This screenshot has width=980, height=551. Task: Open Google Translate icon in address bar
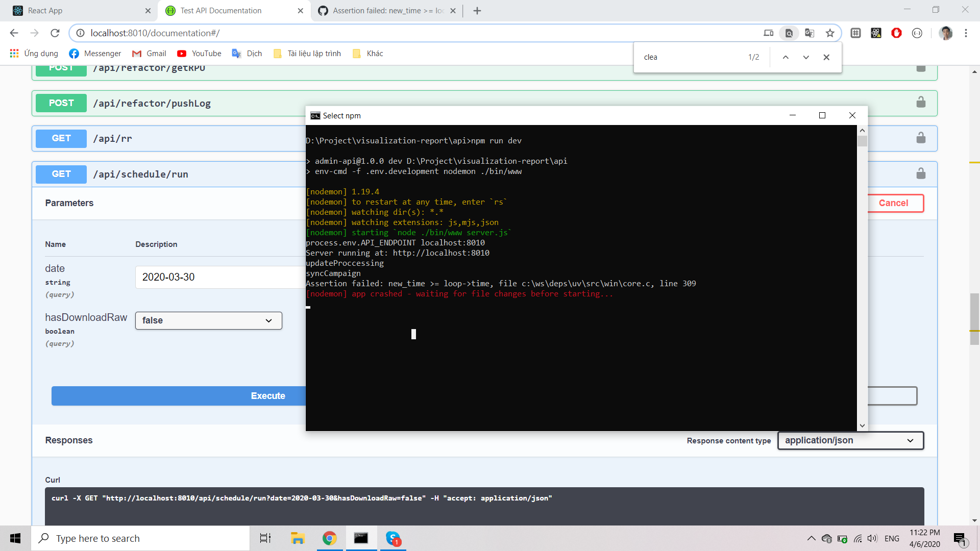[810, 33]
